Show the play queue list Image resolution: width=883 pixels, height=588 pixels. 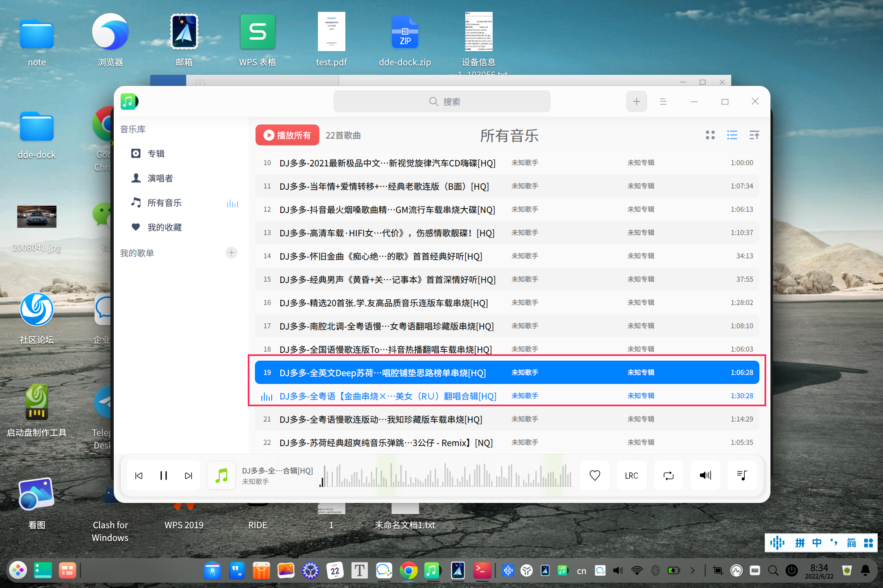pyautogui.click(x=741, y=476)
